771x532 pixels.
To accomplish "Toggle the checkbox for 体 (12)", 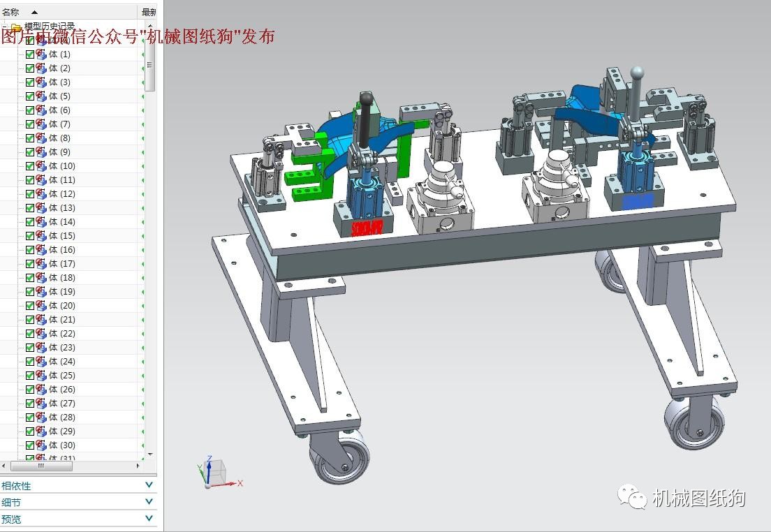I will pyautogui.click(x=30, y=194).
